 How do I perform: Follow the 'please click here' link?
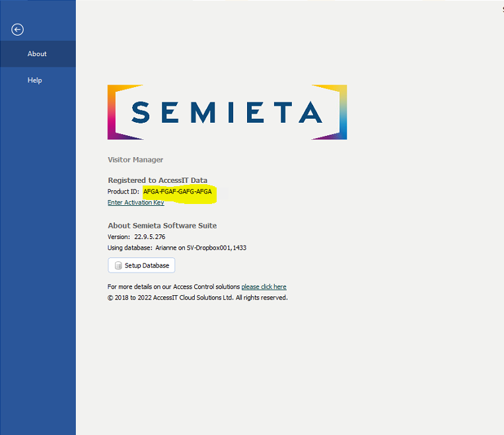[264, 286]
